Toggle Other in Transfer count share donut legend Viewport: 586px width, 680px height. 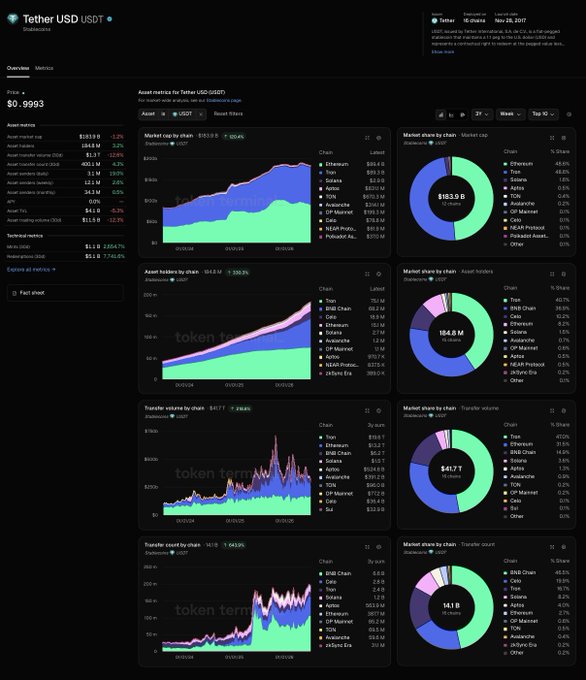pyautogui.click(x=537, y=653)
